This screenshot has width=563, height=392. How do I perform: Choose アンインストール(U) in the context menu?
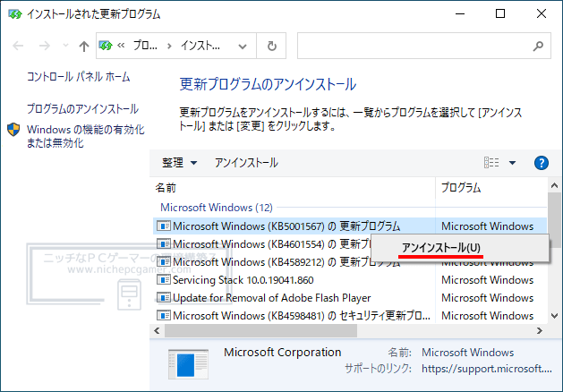(459, 248)
